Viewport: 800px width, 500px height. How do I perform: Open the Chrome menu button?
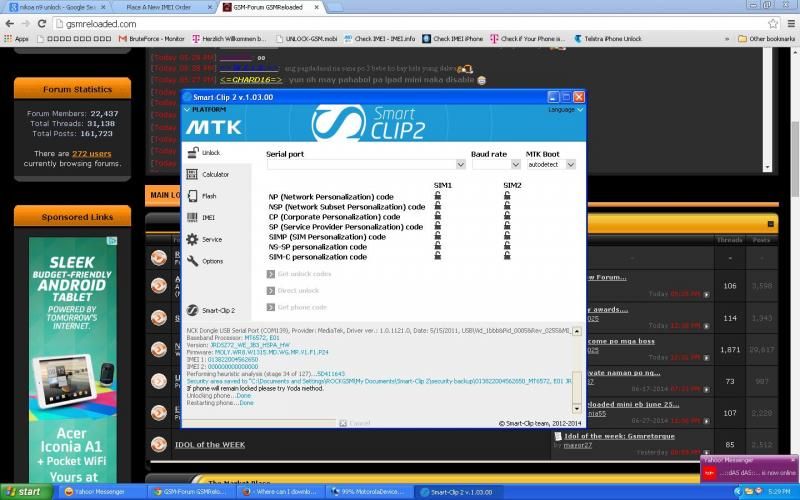pos(791,23)
